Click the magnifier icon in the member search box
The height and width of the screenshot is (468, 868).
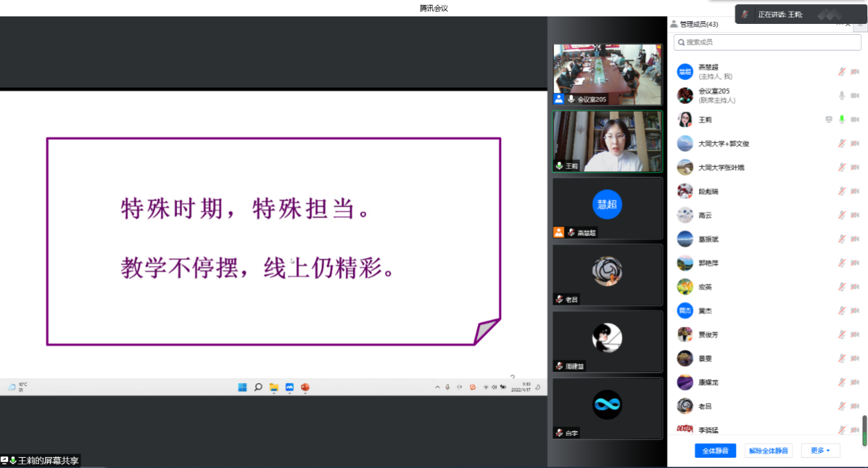pos(681,42)
